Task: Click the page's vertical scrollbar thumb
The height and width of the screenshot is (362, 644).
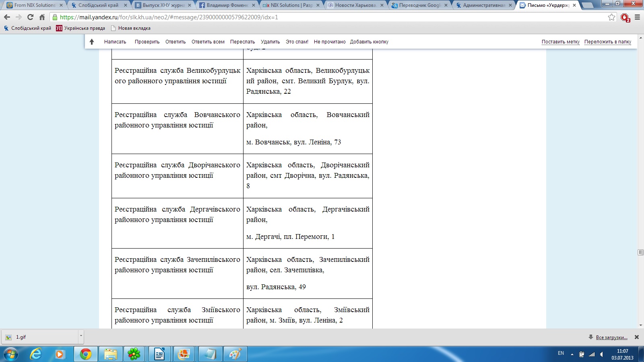Action: [640, 252]
